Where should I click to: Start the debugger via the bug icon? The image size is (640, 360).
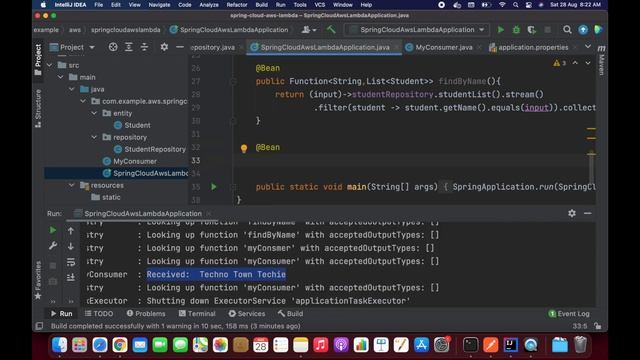516,30
